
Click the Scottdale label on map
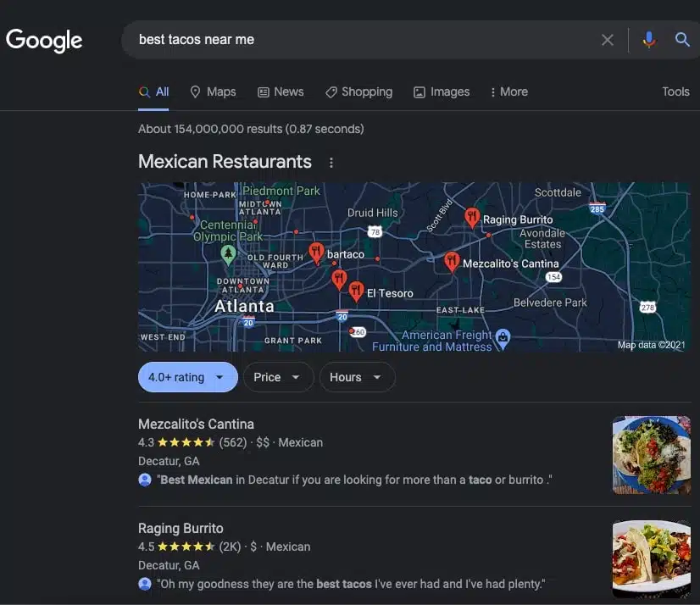[x=558, y=192]
